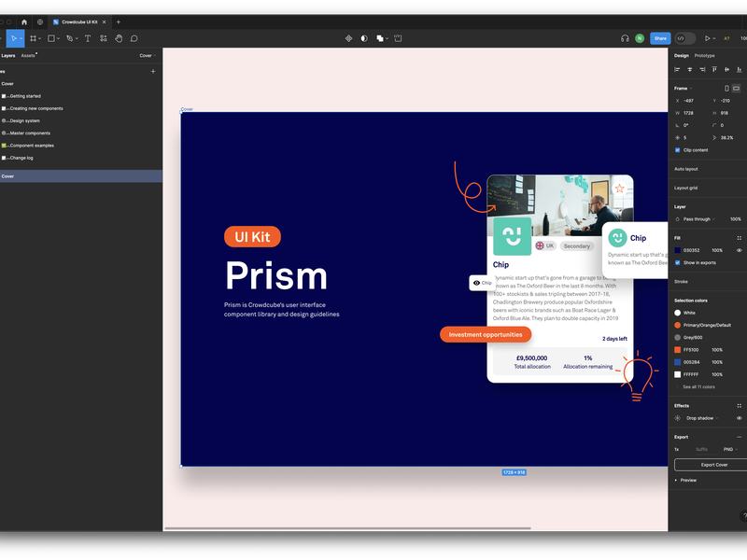Align horizontal centers
This screenshot has width=747, height=560.
tap(689, 69)
